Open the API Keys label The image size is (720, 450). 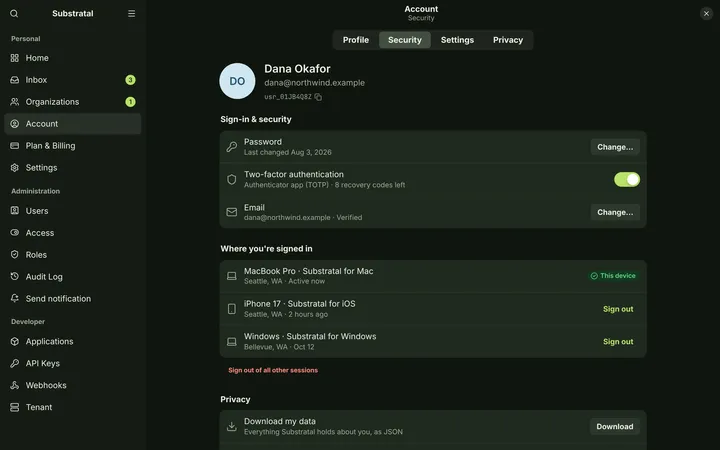click(43, 363)
